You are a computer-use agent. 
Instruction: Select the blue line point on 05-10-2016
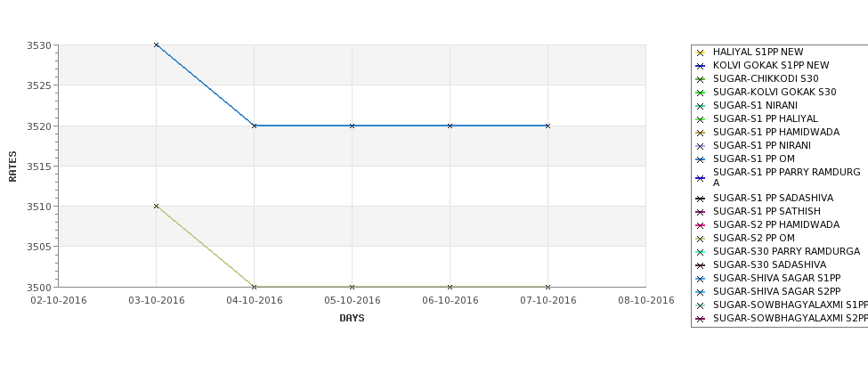click(x=352, y=126)
